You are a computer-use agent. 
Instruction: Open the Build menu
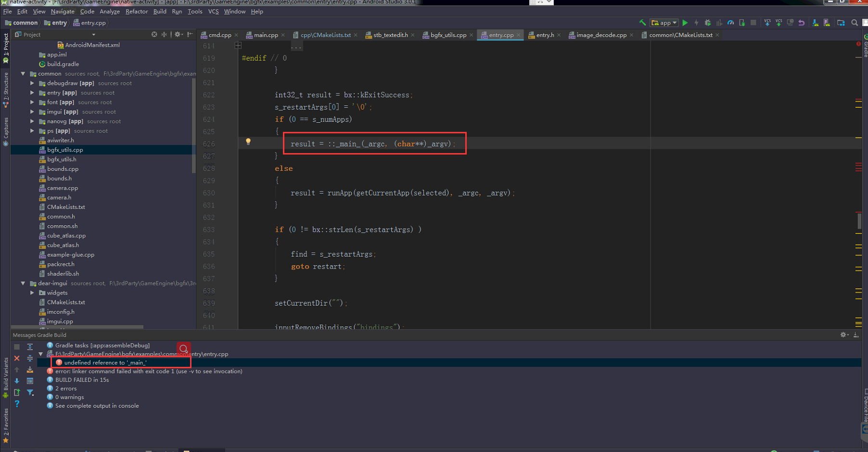(160, 12)
